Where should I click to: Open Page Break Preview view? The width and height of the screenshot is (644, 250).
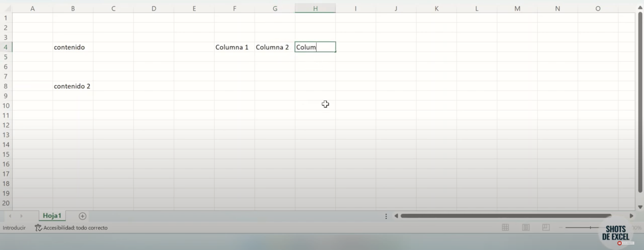point(545,227)
